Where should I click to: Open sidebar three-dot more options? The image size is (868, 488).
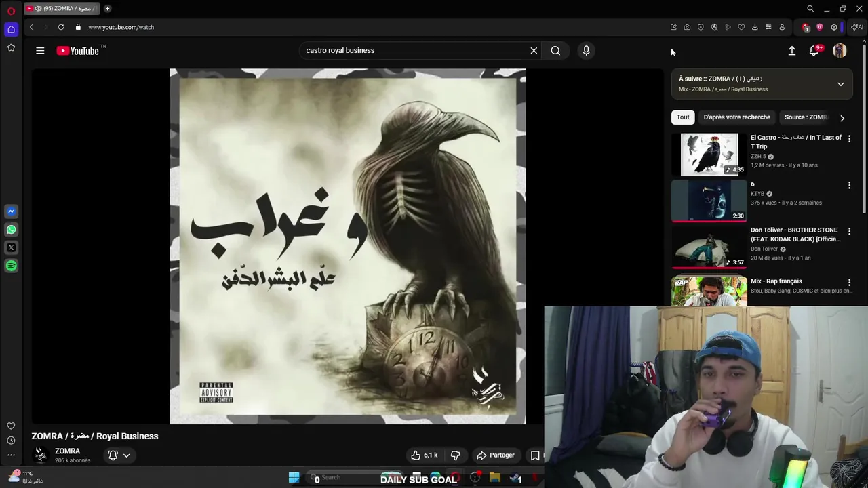coord(11,455)
